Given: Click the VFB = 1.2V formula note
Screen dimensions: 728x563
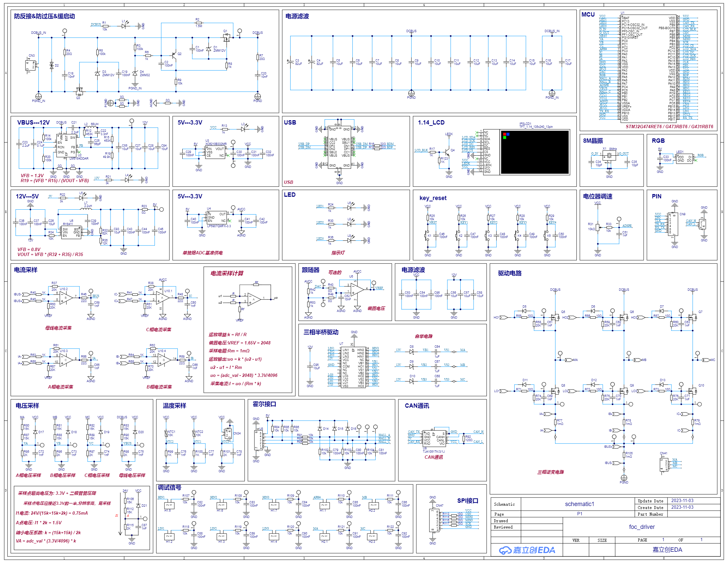Looking at the screenshot, I should [32, 176].
